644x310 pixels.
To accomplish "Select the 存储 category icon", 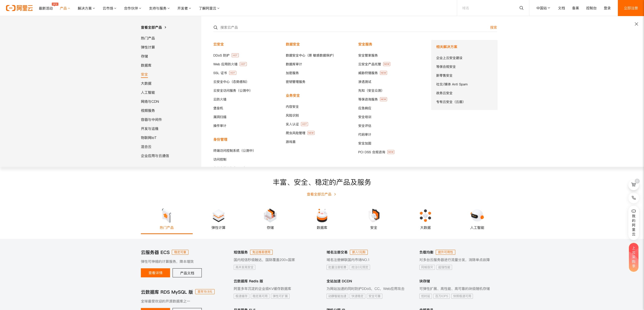I will point(270,216).
